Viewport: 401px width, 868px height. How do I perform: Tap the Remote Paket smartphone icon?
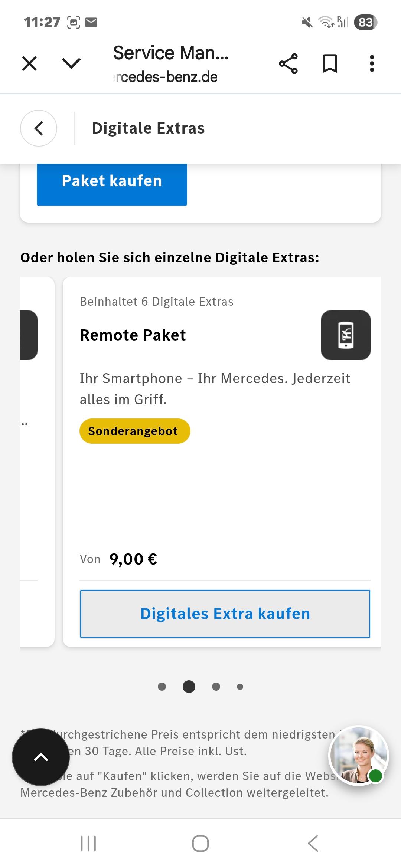tap(346, 335)
